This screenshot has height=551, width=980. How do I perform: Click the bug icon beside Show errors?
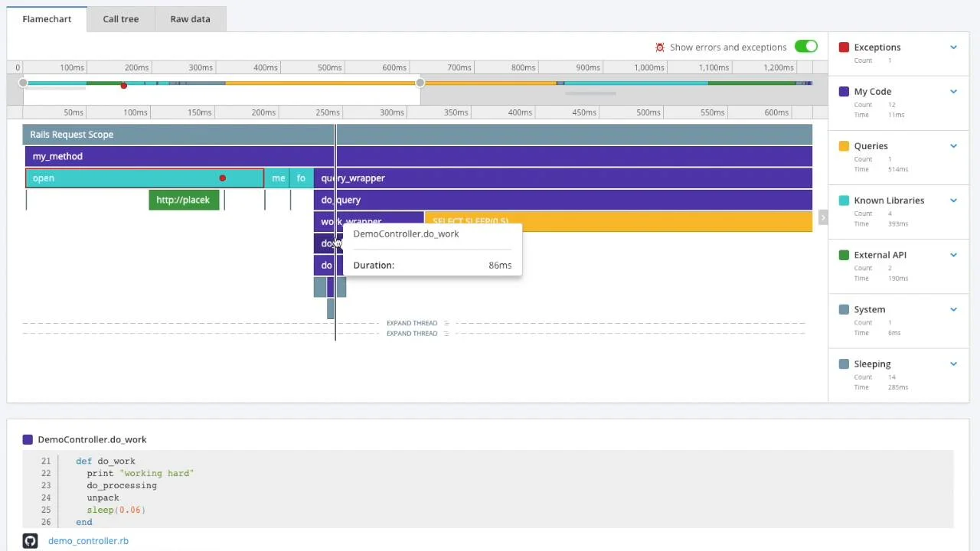tap(660, 47)
